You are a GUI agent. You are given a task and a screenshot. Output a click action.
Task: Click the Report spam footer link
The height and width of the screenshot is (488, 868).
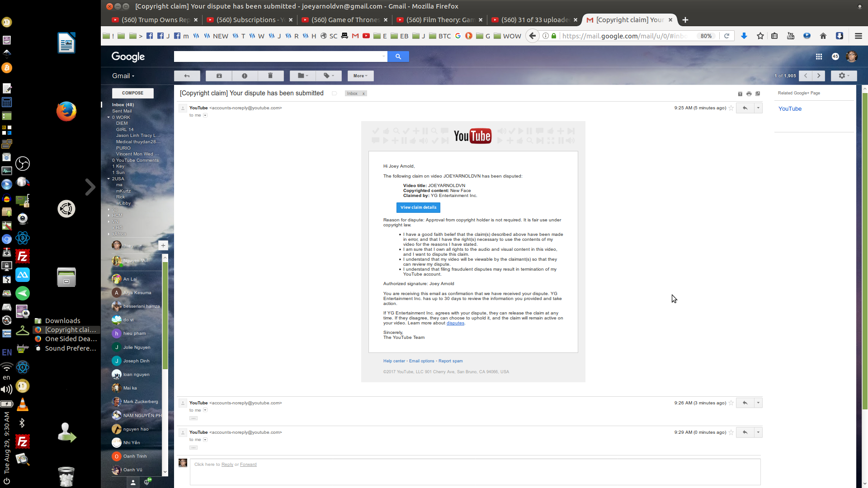(x=450, y=361)
